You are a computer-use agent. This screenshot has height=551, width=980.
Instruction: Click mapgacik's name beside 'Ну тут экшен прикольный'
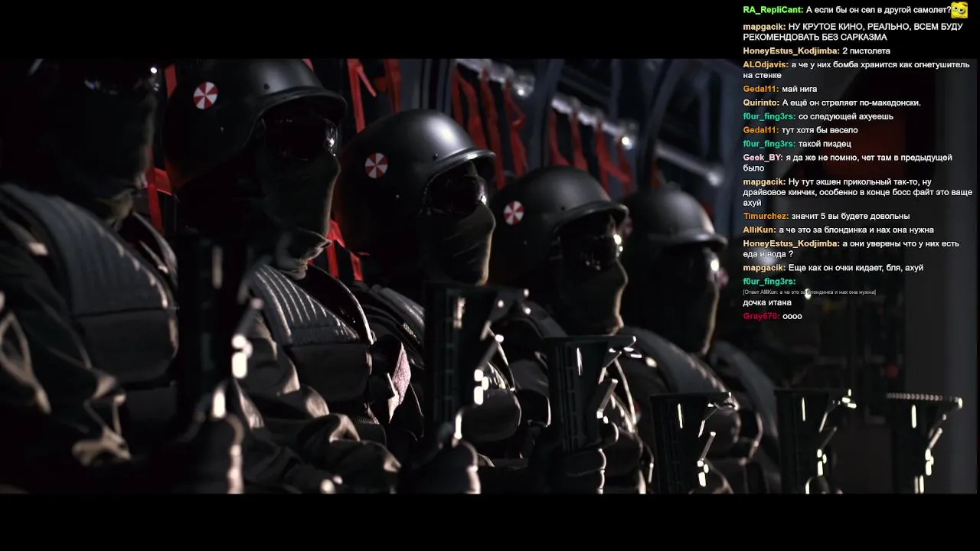point(764,183)
